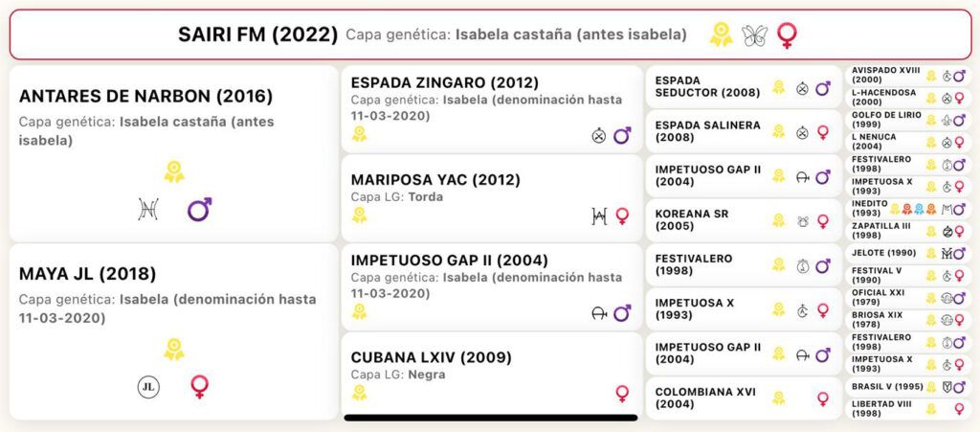Select AVISPADO XVIII (2000) ancestor entry
Image resolution: width=980 pixels, height=432 pixels.
(908, 76)
